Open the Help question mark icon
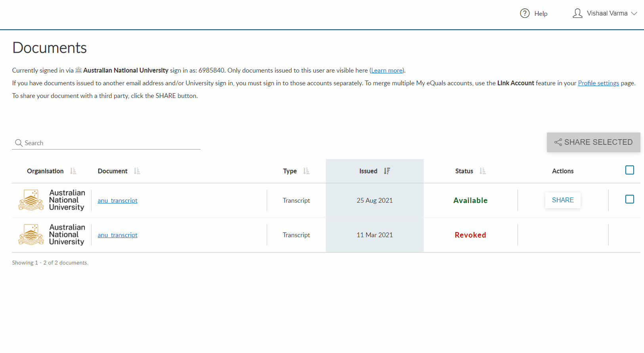The height and width of the screenshot is (353, 644). (x=525, y=13)
